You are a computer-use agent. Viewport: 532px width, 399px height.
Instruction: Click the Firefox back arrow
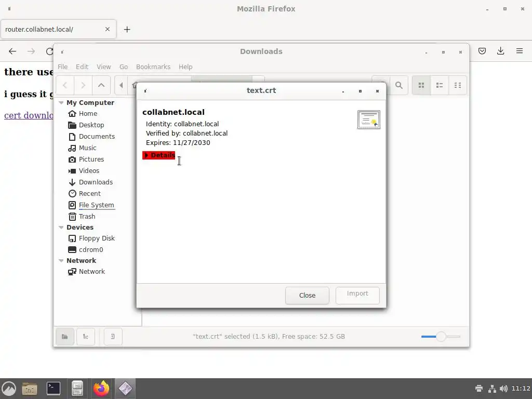coord(12,51)
